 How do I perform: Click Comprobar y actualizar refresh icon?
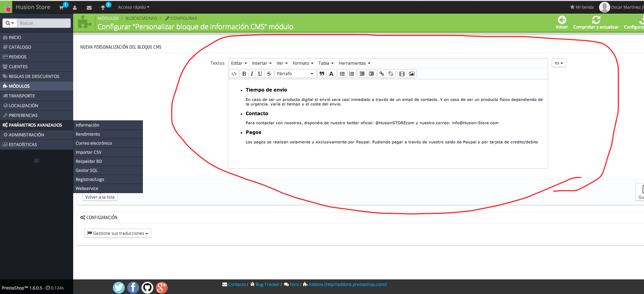(x=596, y=20)
